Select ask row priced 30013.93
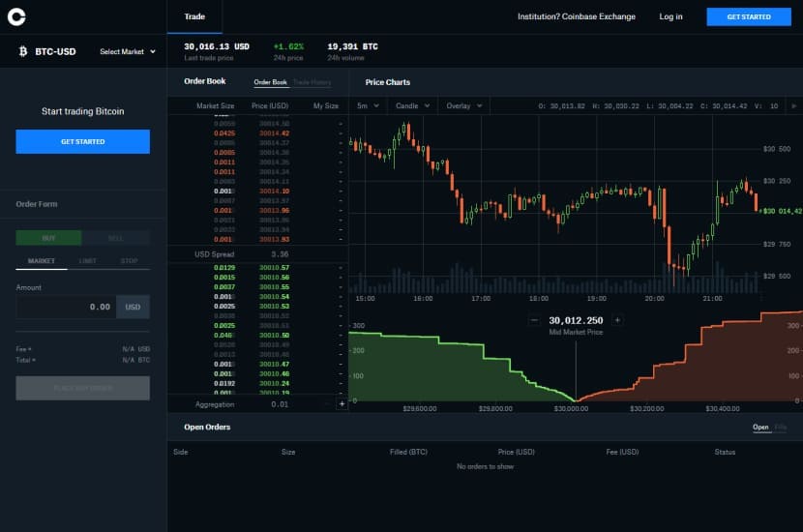803x532 pixels. pyautogui.click(x=258, y=239)
